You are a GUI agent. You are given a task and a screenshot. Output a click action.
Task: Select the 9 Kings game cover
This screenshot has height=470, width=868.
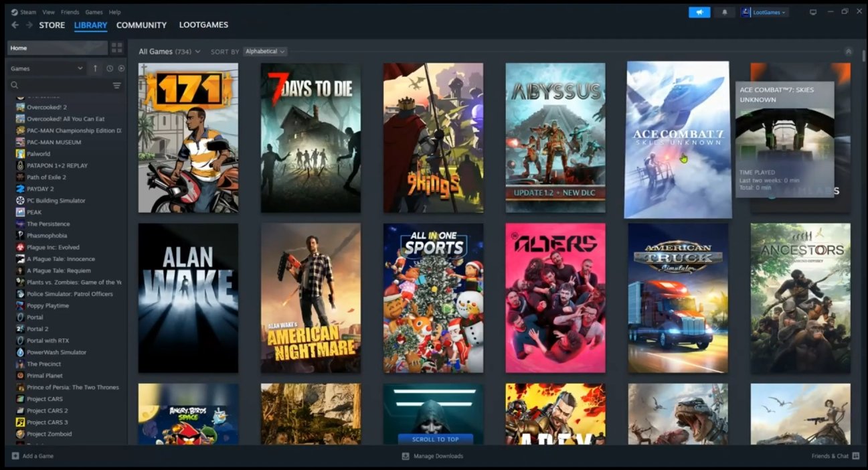pos(433,138)
